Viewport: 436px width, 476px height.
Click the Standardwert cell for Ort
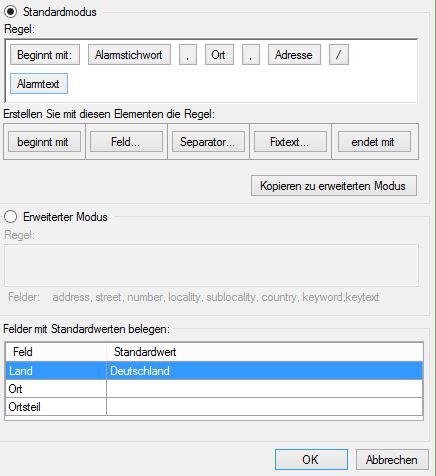(264, 389)
